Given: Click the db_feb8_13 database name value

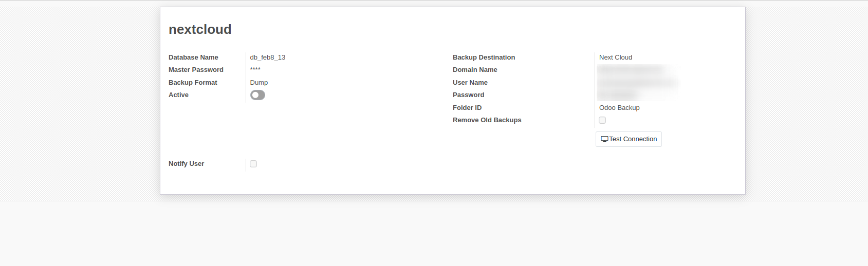Looking at the screenshot, I should 268,58.
